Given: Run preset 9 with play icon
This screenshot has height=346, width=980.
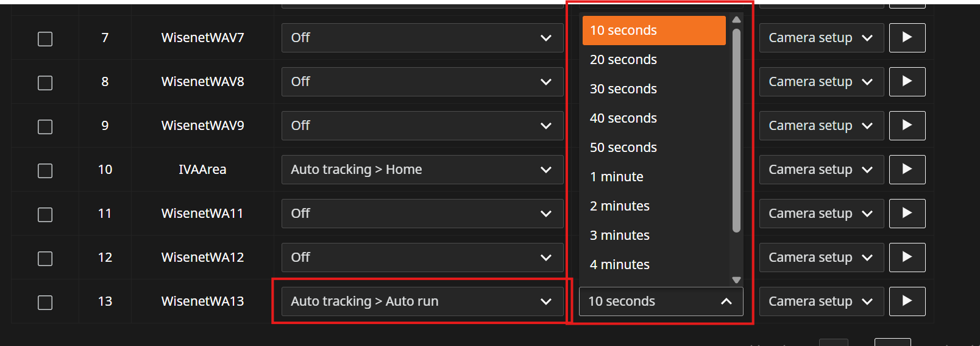Looking at the screenshot, I should coord(907,126).
